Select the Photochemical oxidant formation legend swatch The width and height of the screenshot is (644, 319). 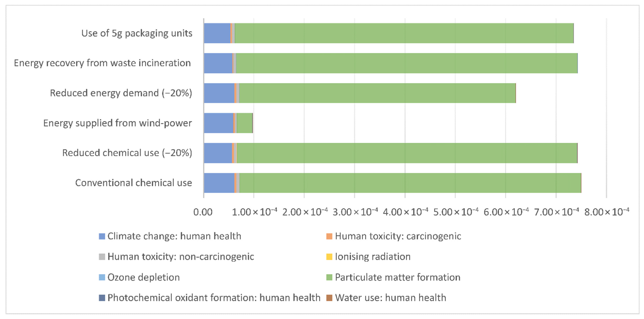[x=102, y=298]
